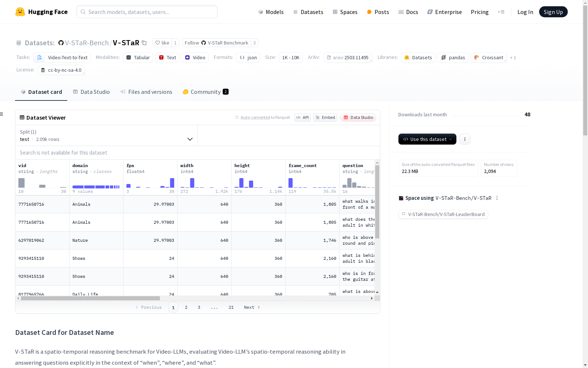This screenshot has width=588, height=368.
Task: Click Next in table pagination
Action: pyautogui.click(x=252, y=307)
